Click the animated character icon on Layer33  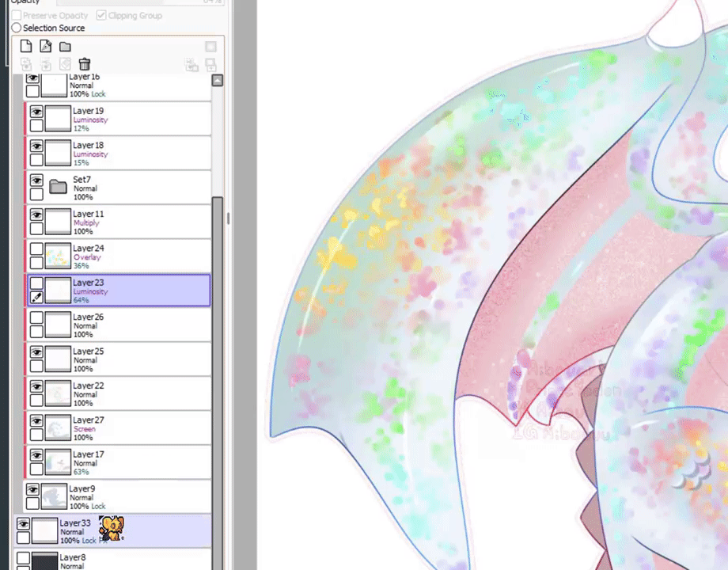[x=112, y=528]
